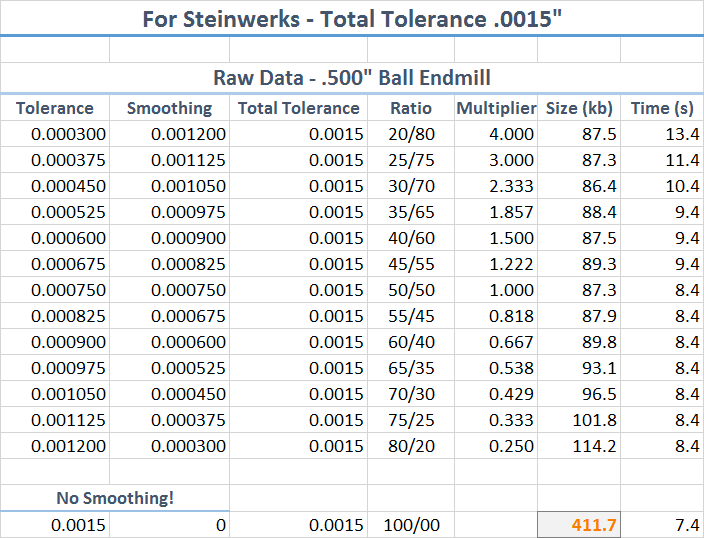
Task: Select size cell 87.9
Action: pyautogui.click(x=579, y=316)
